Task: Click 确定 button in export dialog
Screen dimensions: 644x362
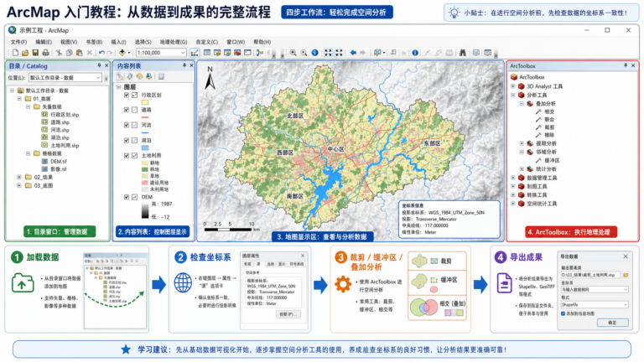Action: [x=612, y=323]
